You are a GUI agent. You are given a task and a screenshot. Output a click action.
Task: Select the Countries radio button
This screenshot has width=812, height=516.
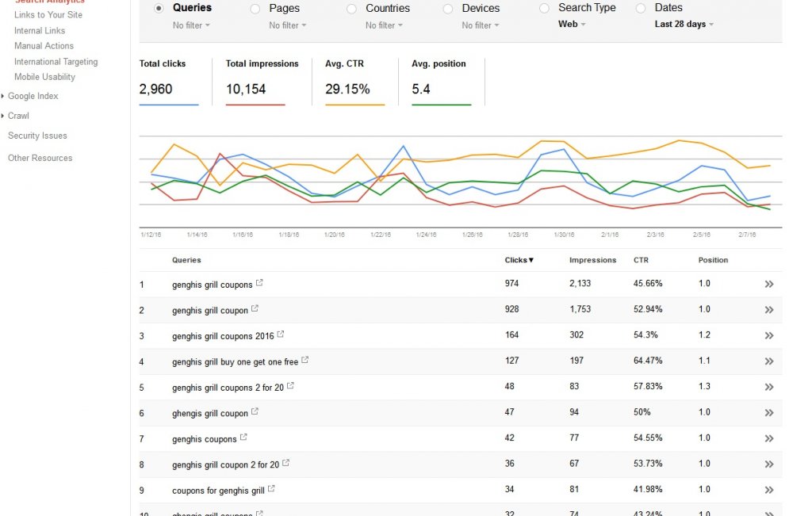[351, 9]
